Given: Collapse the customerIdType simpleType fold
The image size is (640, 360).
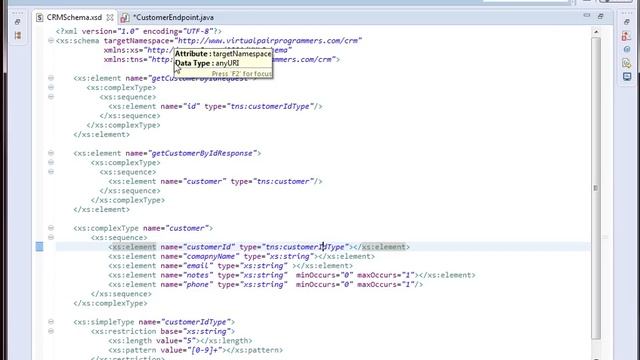Looking at the screenshot, I should click(x=51, y=322).
